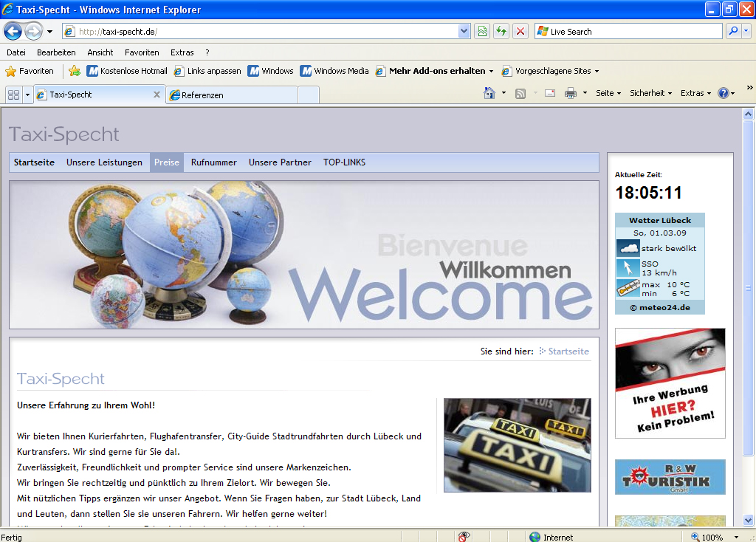Click the Unsere Leistungen navigation link
Viewport: 756px width, 542px height.
click(x=104, y=162)
